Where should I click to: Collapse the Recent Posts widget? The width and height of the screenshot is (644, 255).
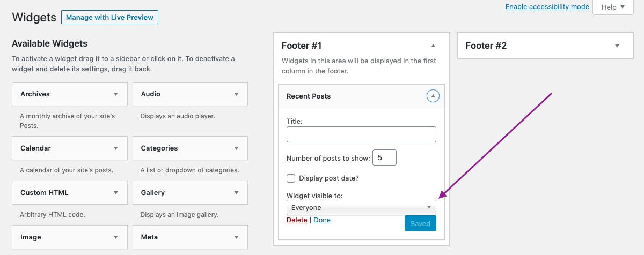(x=433, y=96)
